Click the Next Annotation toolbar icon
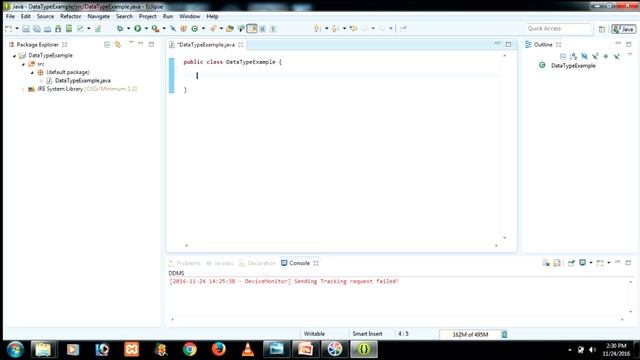This screenshot has height=360, width=640. tap(317, 29)
